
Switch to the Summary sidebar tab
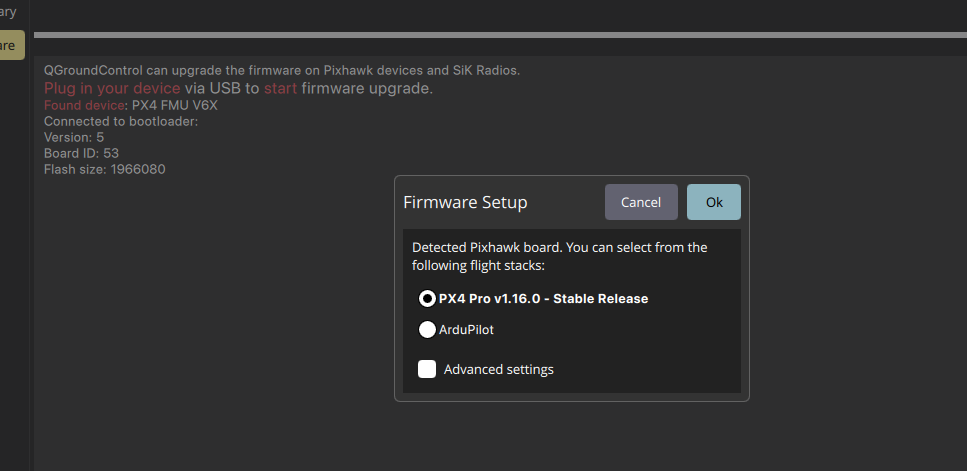pos(9,11)
